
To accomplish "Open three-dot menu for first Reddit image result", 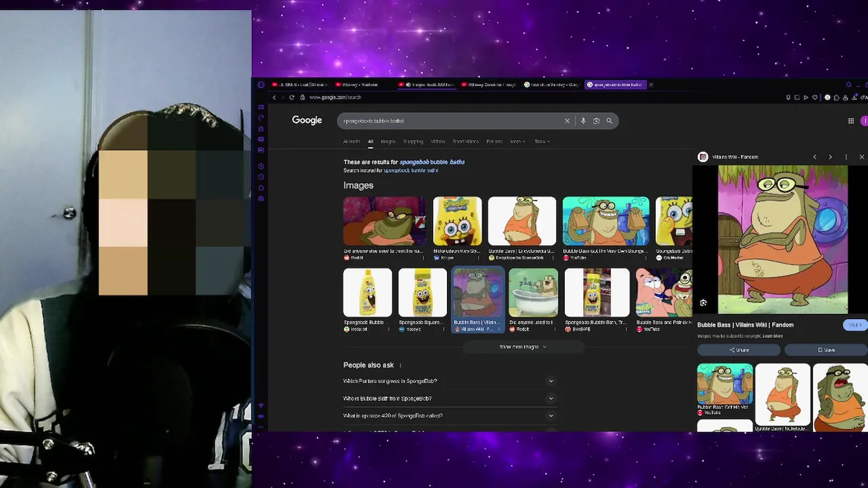I will [423, 258].
